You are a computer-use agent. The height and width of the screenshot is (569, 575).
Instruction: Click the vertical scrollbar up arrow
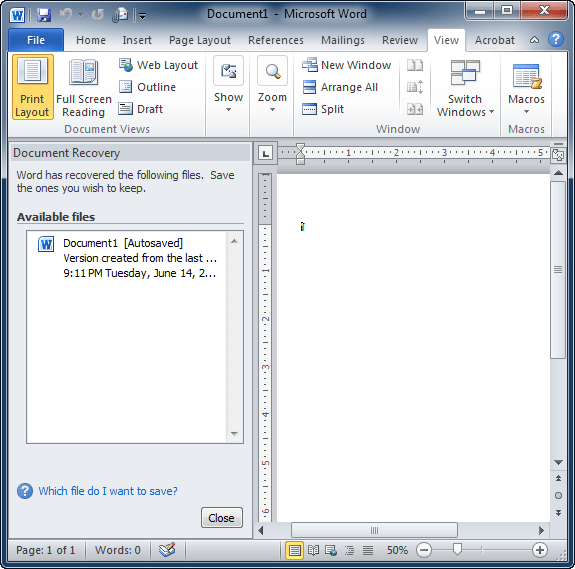pyautogui.click(x=558, y=173)
